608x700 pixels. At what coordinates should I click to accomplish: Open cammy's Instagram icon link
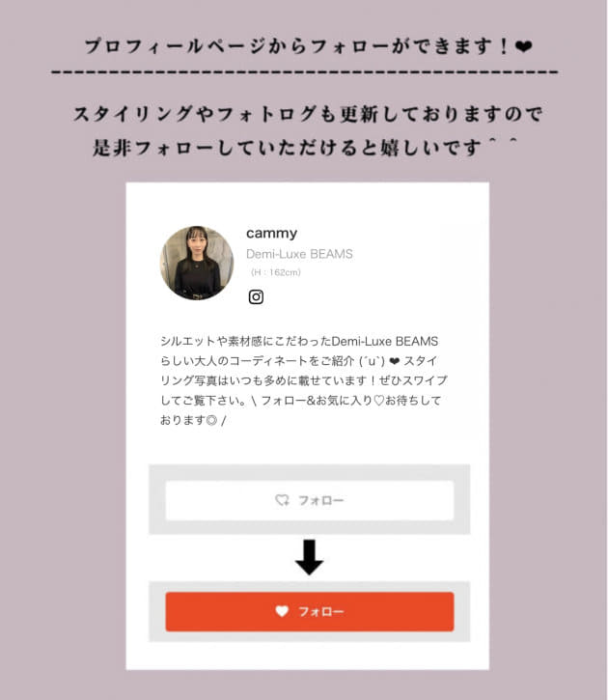pyautogui.click(x=256, y=296)
